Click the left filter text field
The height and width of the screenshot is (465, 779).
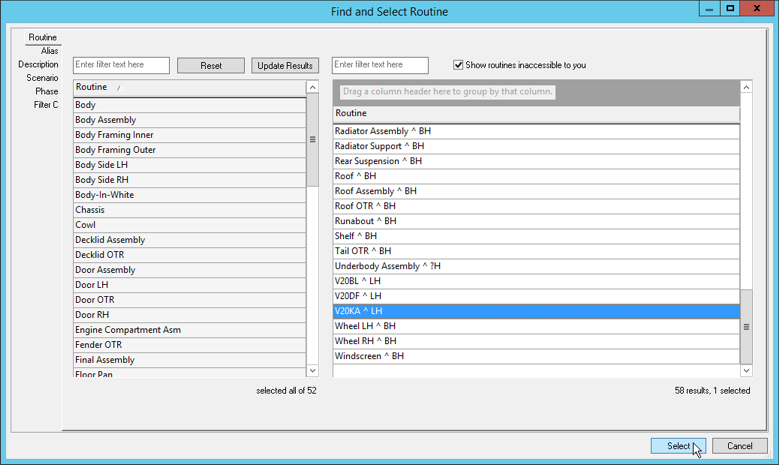pyautogui.click(x=121, y=65)
